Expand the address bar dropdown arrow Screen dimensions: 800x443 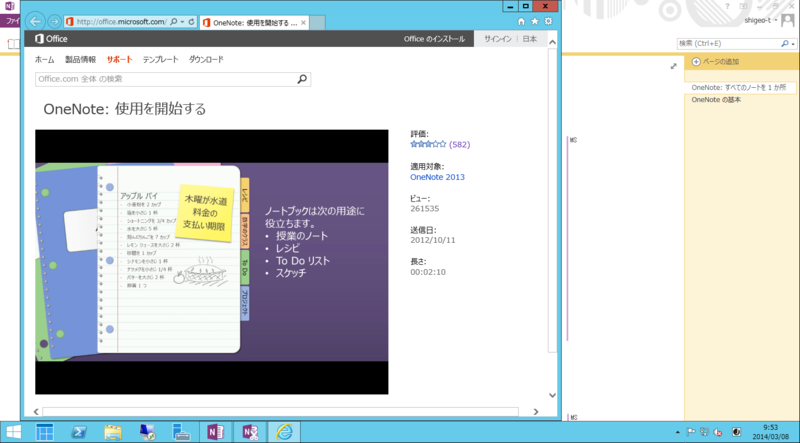182,22
